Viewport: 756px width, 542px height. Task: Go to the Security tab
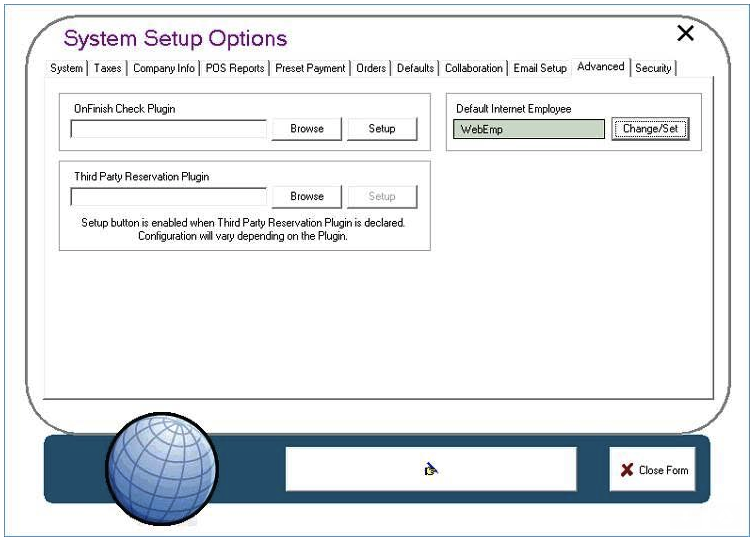tap(653, 68)
